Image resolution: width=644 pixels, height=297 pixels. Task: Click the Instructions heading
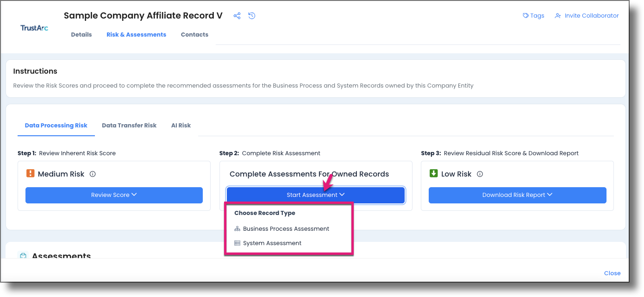click(35, 71)
